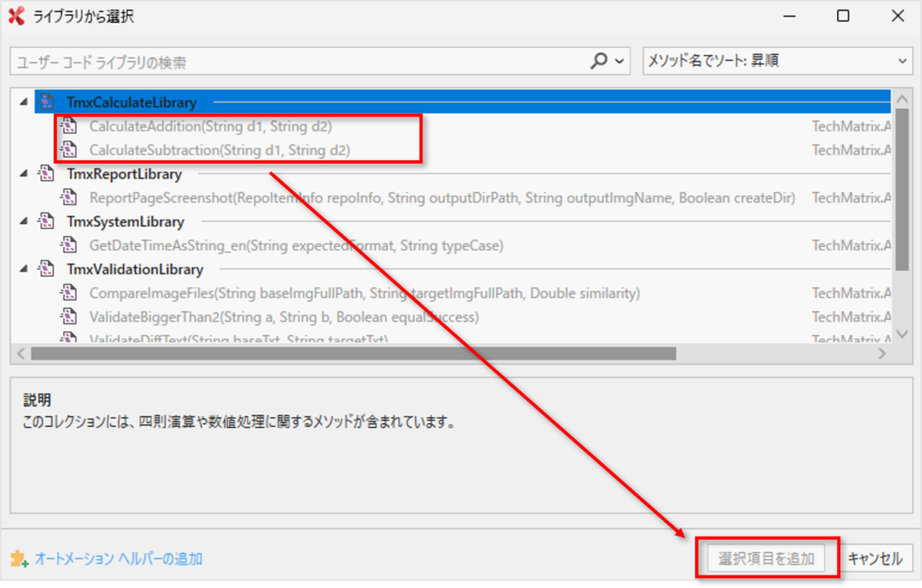
Task: Open the オートメーション ヘルパーの追加 link
Action: point(118,559)
